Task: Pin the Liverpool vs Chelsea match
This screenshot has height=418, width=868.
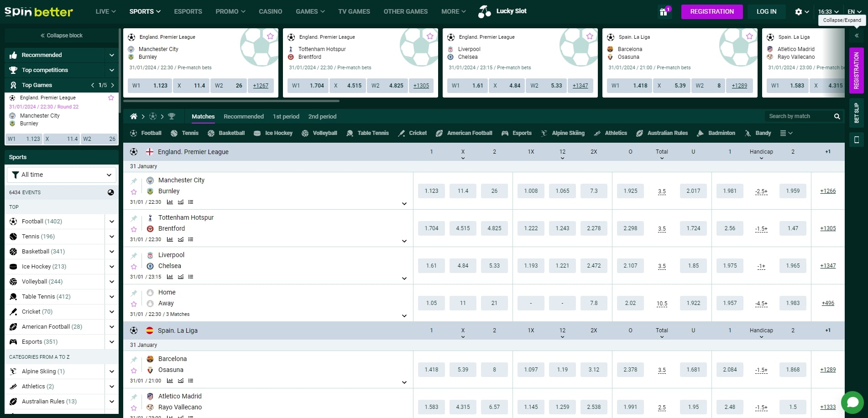Action: tap(134, 256)
